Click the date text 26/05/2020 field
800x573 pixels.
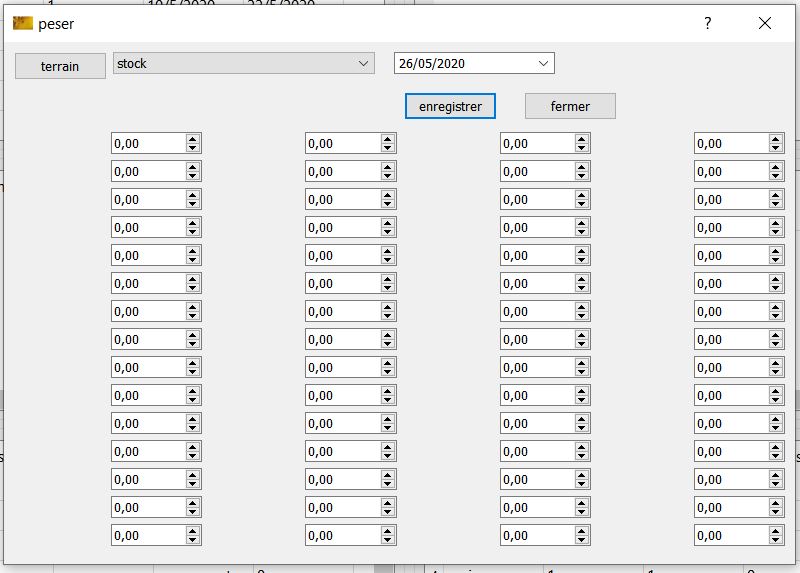click(x=460, y=63)
